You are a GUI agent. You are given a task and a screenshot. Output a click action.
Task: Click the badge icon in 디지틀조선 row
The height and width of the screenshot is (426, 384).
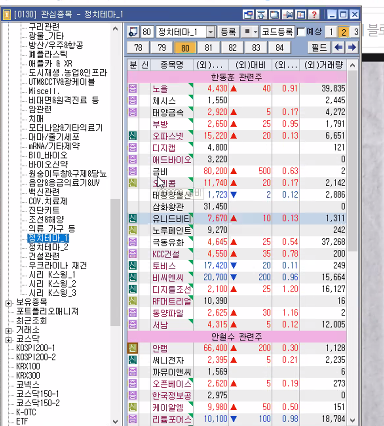pos(133,289)
